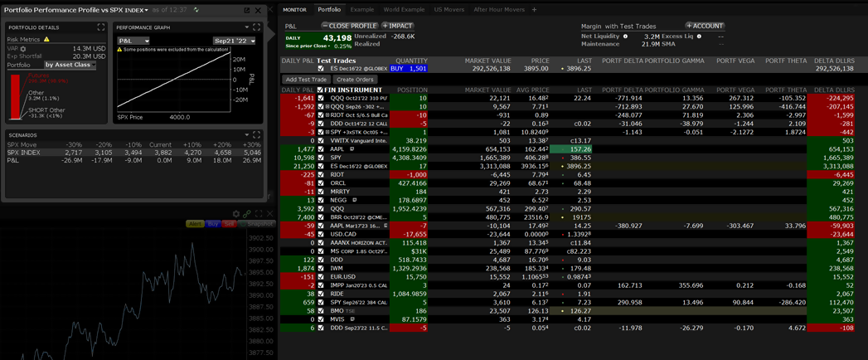
Task: Open the P&L graph type dropdown
Action: coord(133,41)
